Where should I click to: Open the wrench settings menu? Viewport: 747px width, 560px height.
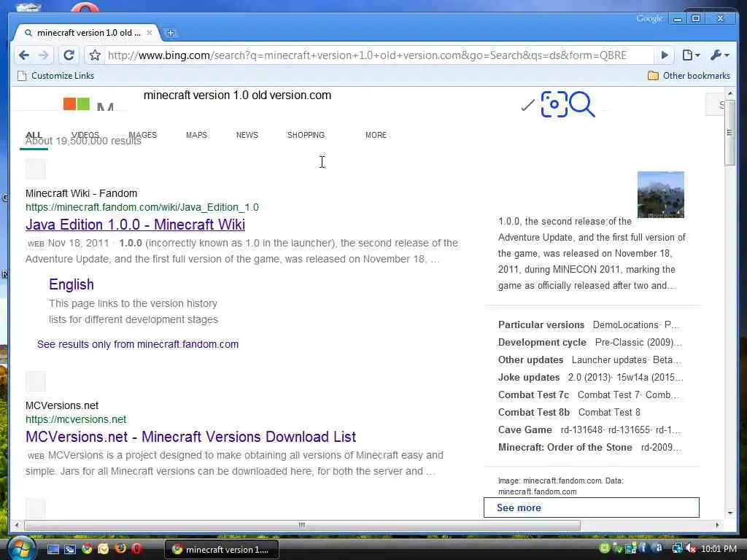pos(719,55)
